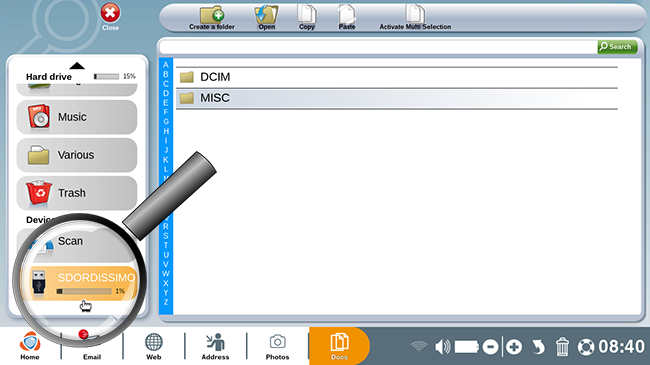This screenshot has width=650, height=365.
Task: Activate Multi Selection mode
Action: pyautogui.click(x=415, y=18)
